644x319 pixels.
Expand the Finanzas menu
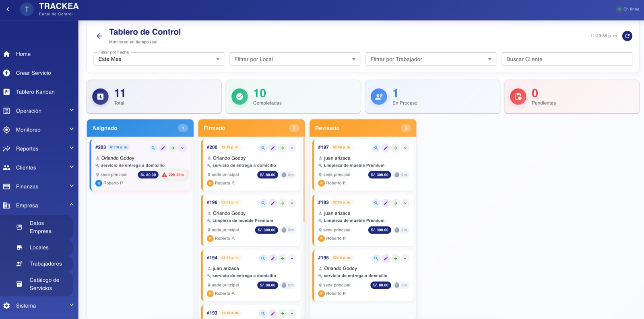[39, 186]
